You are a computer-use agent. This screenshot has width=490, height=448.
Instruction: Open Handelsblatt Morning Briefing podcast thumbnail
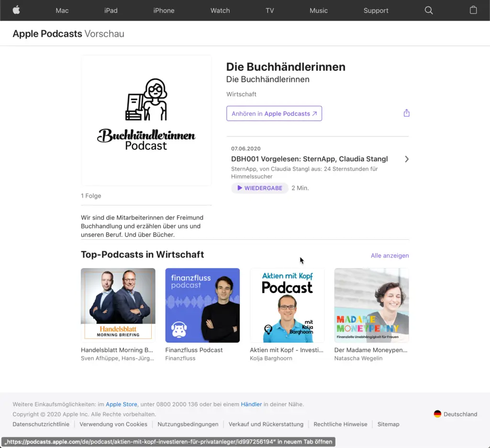pyautogui.click(x=118, y=305)
